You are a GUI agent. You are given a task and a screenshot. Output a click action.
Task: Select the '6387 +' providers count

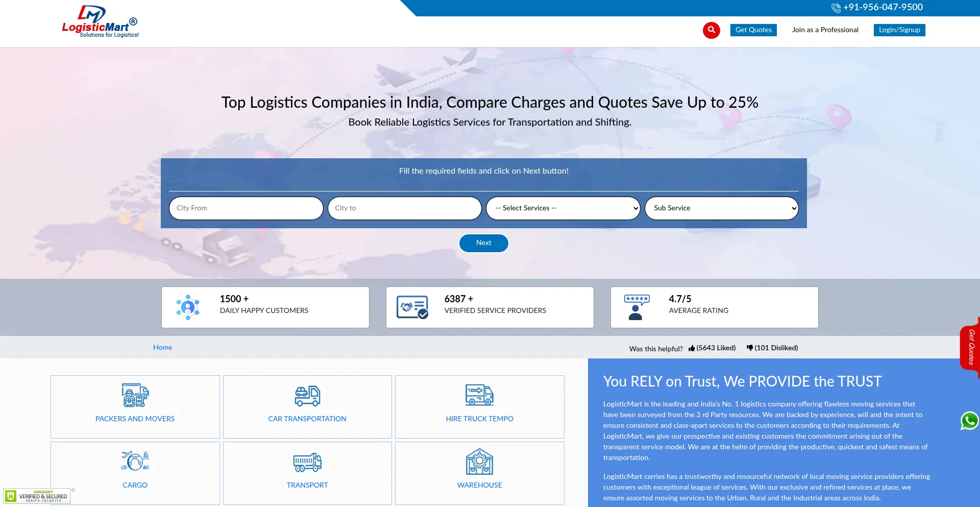(459, 299)
